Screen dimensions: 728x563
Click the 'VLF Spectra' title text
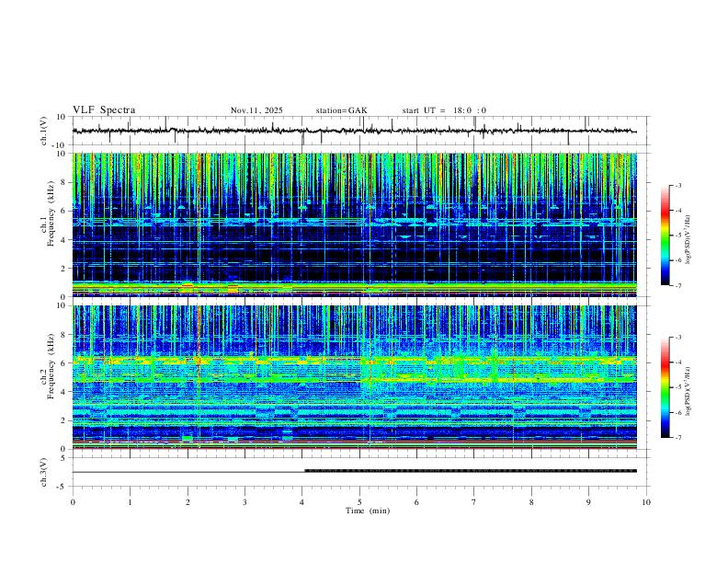(x=104, y=110)
